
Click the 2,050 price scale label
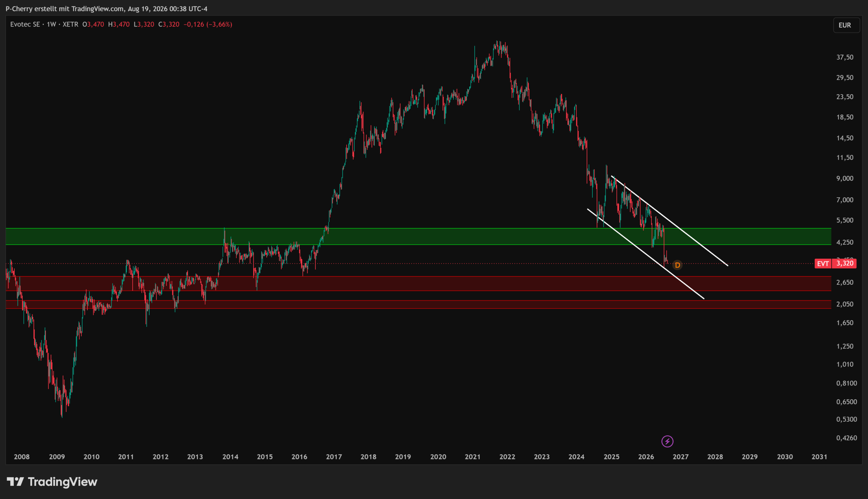point(845,304)
